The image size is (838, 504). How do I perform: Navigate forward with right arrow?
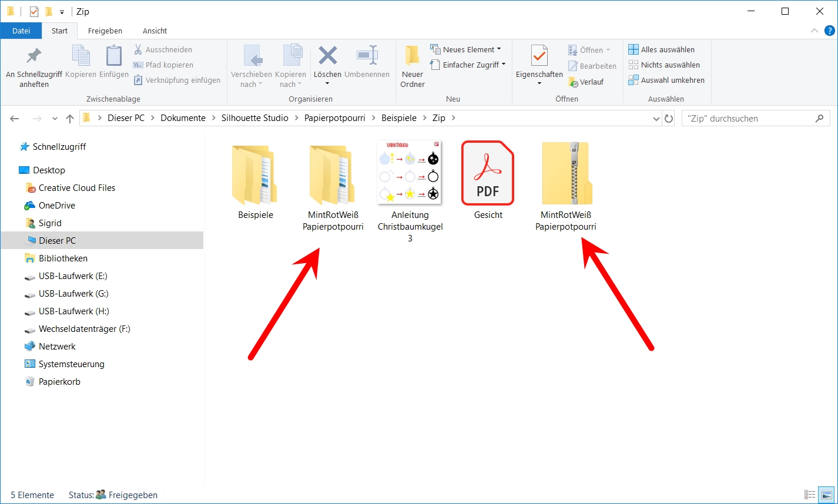[x=36, y=119]
